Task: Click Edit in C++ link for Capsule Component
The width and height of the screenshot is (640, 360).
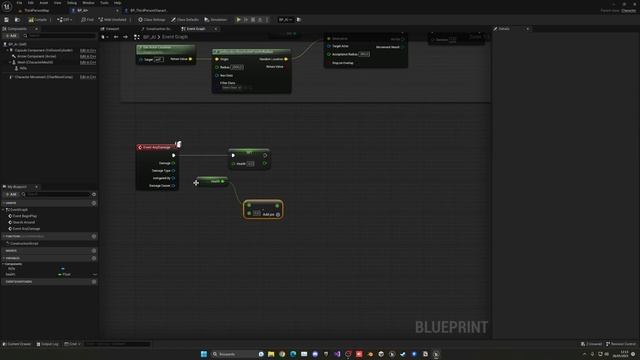Action: pos(88,50)
